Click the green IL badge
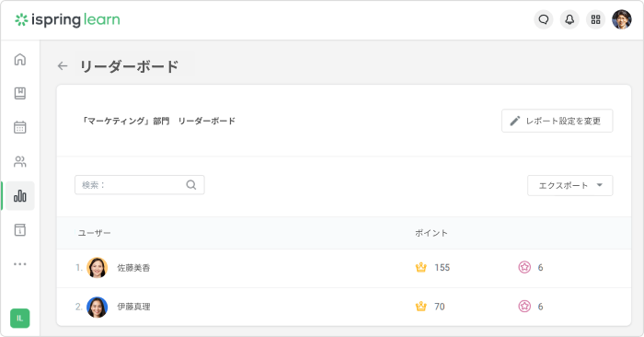The image size is (644, 337). (19, 318)
